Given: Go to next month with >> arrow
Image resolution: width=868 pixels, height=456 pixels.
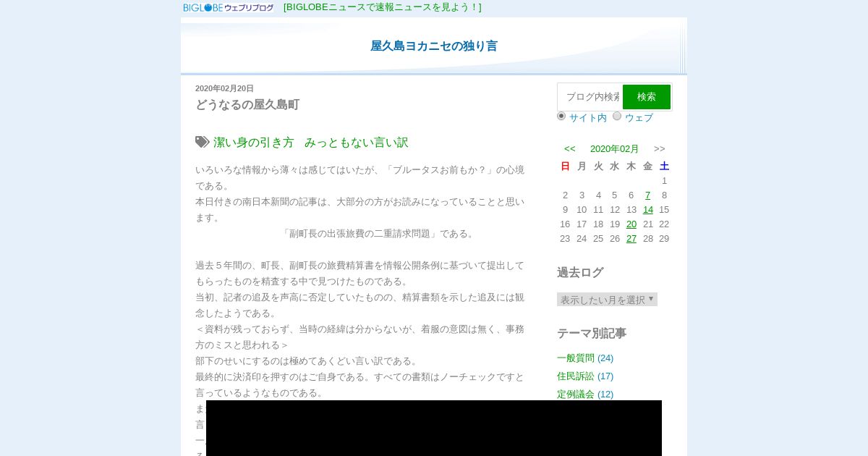Looking at the screenshot, I should coord(660,148).
